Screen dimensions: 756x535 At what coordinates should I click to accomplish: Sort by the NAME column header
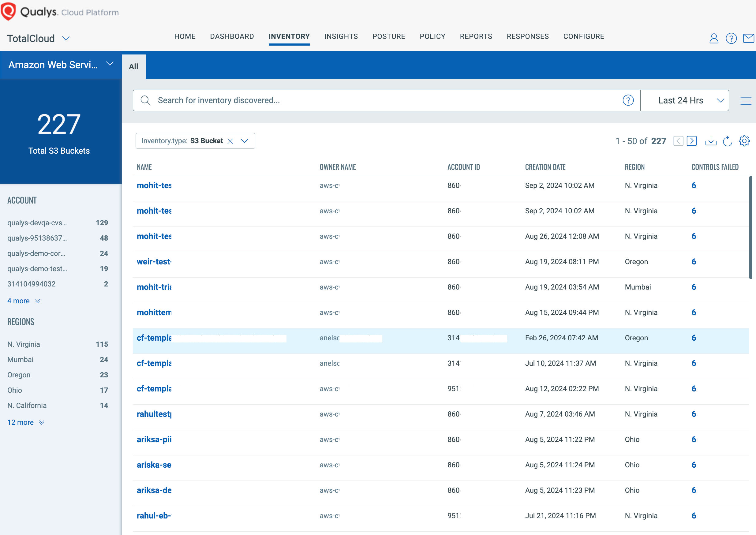pos(144,167)
